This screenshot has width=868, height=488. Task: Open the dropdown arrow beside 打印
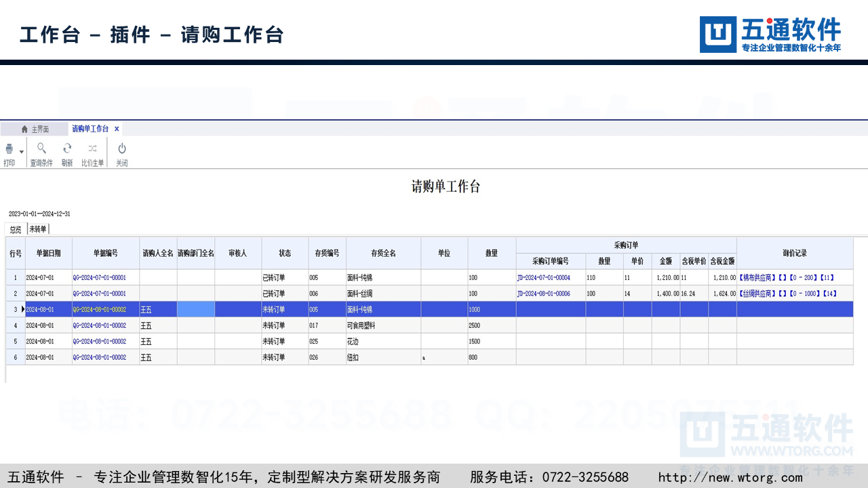pyautogui.click(x=22, y=152)
